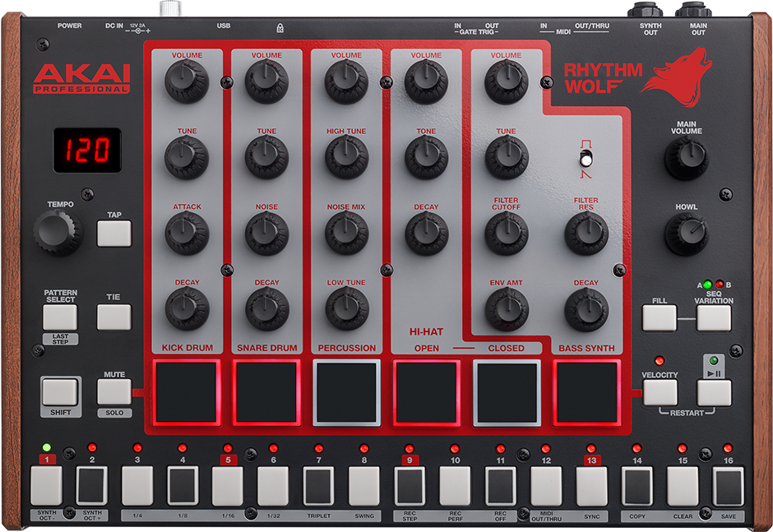
Task: Tap the Closed Hi-Hat pad
Action: [x=507, y=392]
